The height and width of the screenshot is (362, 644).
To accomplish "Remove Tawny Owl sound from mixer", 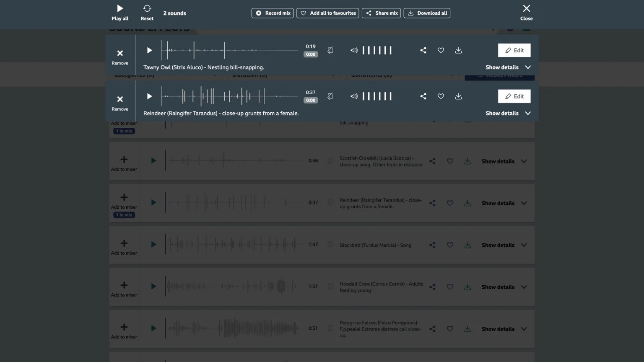I will pos(120,57).
